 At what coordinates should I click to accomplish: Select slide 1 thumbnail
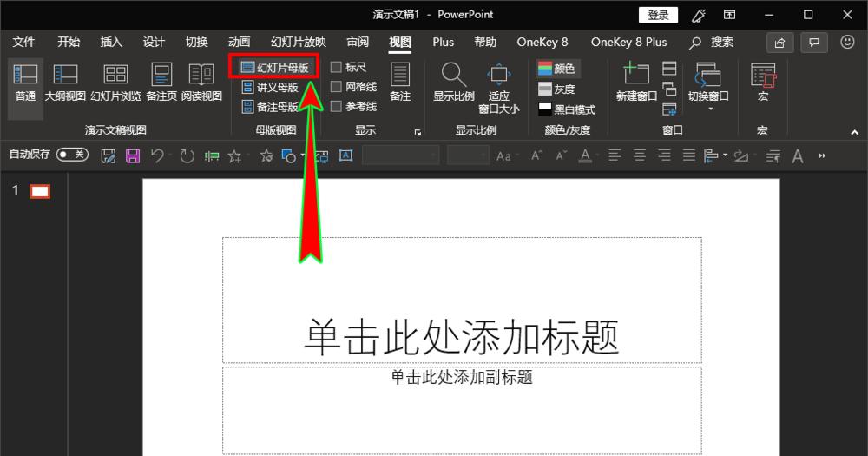(x=40, y=192)
